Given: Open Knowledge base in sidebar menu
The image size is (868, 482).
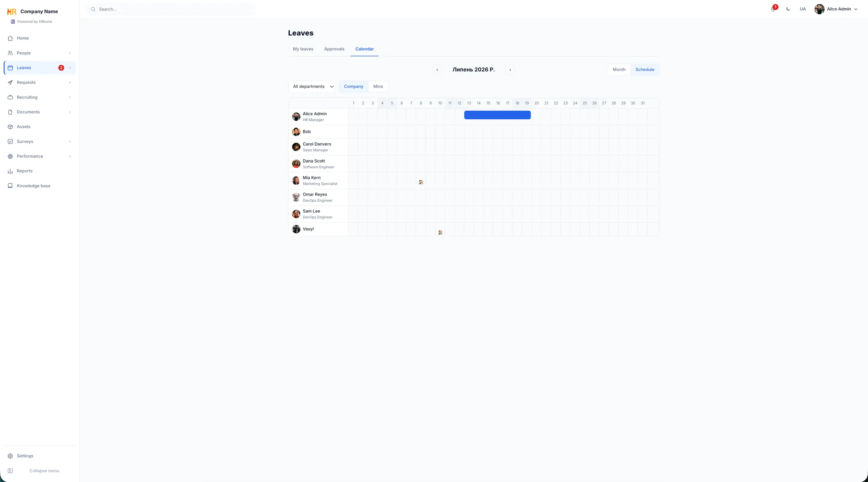Looking at the screenshot, I should [40, 186].
